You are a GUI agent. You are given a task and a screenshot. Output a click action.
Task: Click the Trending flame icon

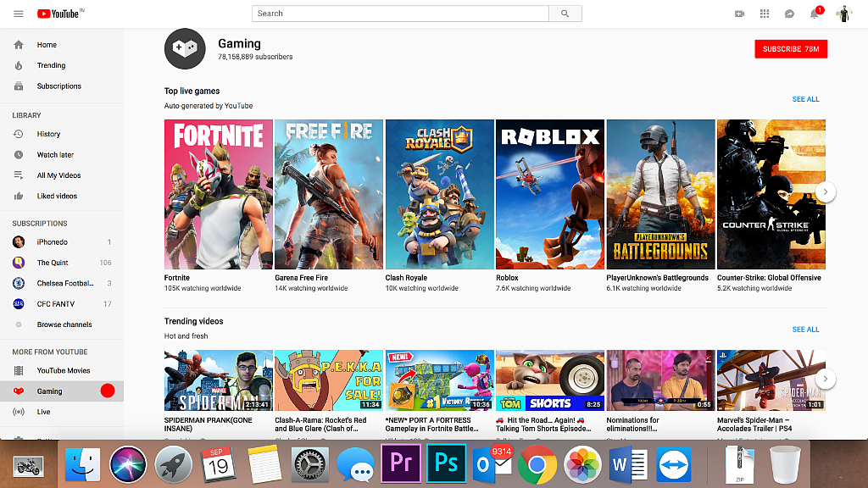coord(19,65)
